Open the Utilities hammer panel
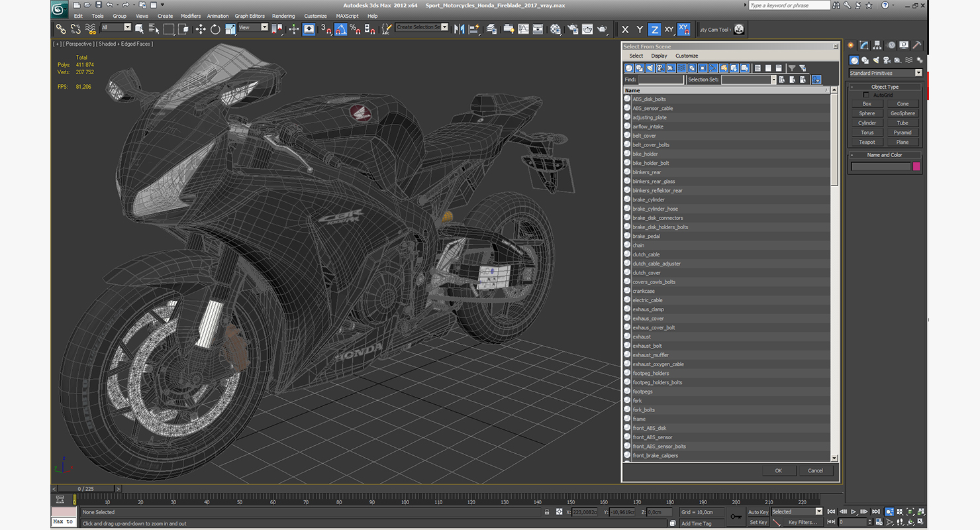Image resolution: width=980 pixels, height=530 pixels. coord(917,46)
